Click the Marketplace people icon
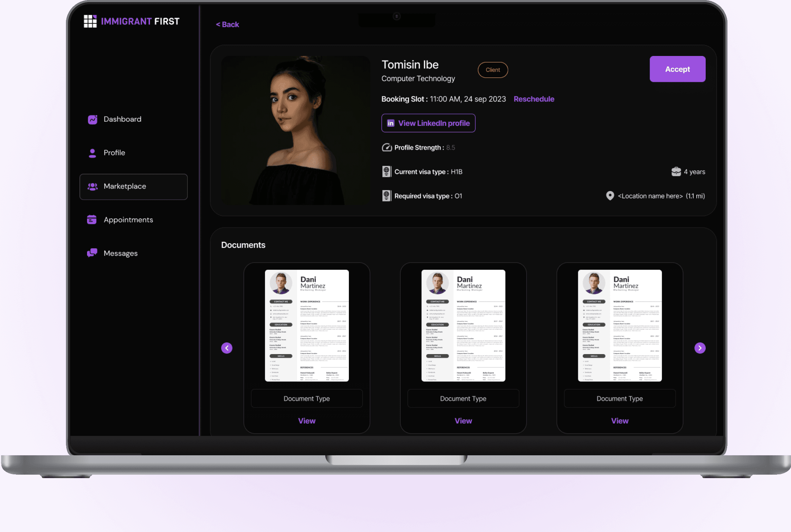 93,187
